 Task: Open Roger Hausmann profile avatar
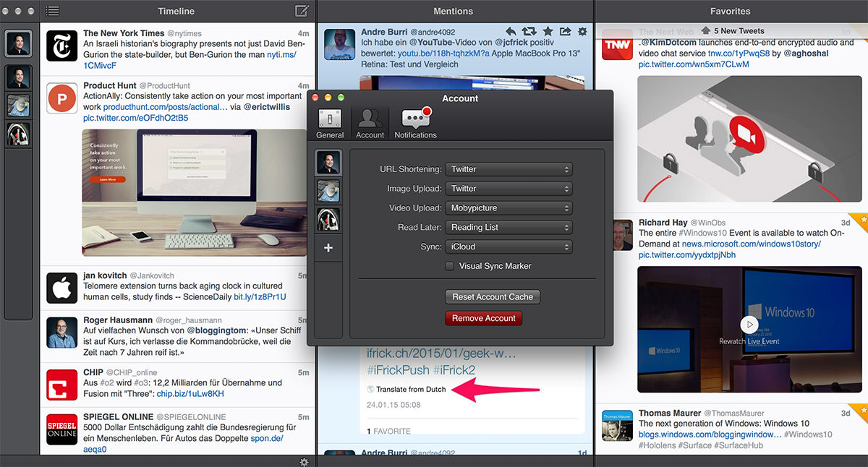click(x=61, y=333)
